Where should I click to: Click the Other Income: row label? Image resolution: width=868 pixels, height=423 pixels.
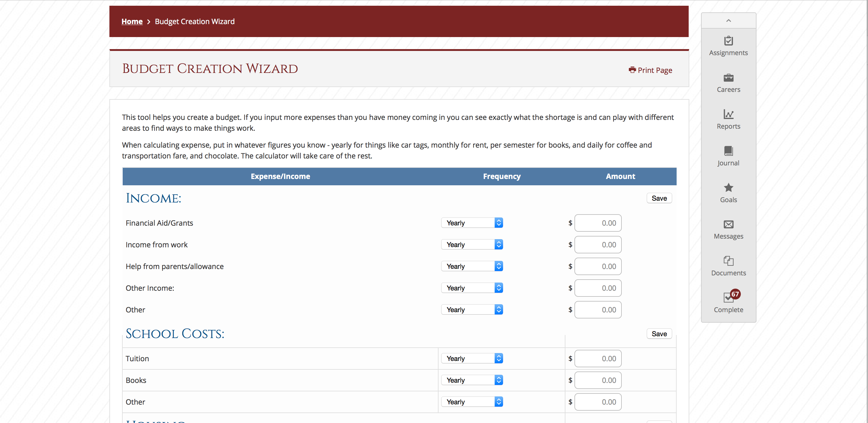(x=149, y=288)
